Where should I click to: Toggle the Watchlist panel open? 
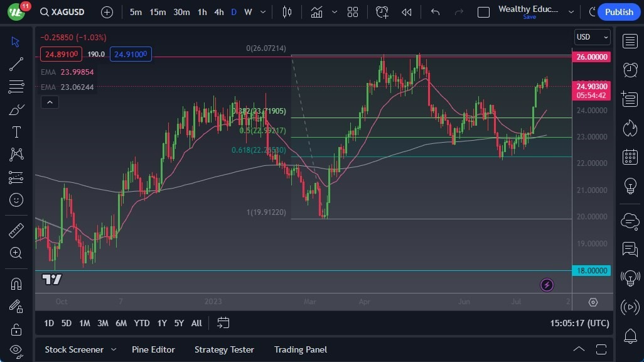point(630,40)
